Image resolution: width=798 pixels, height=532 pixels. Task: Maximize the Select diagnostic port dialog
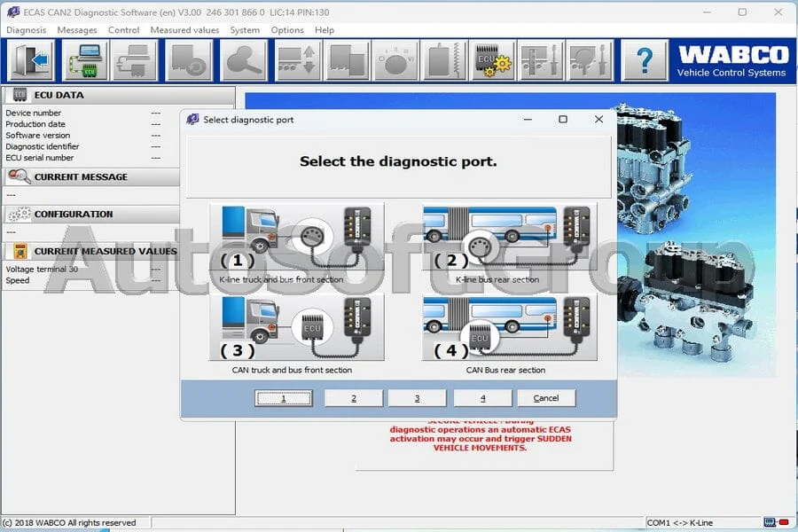pyautogui.click(x=563, y=119)
